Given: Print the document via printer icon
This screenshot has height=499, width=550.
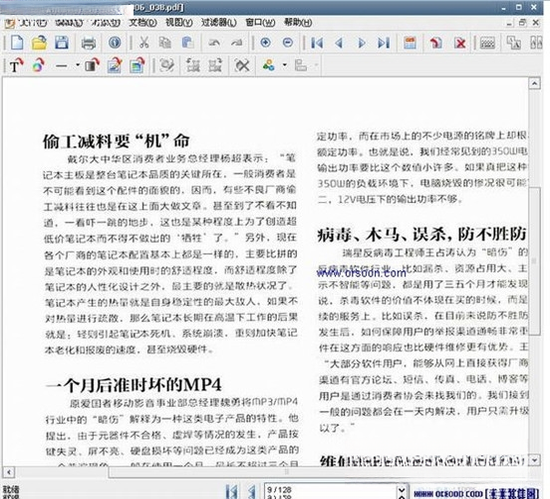Looking at the screenshot, I should pos(88,43).
